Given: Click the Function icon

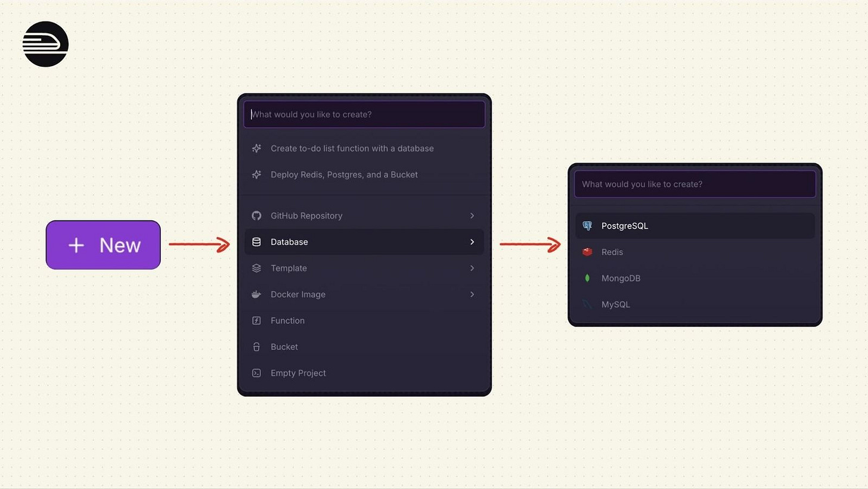Looking at the screenshot, I should pos(256,320).
